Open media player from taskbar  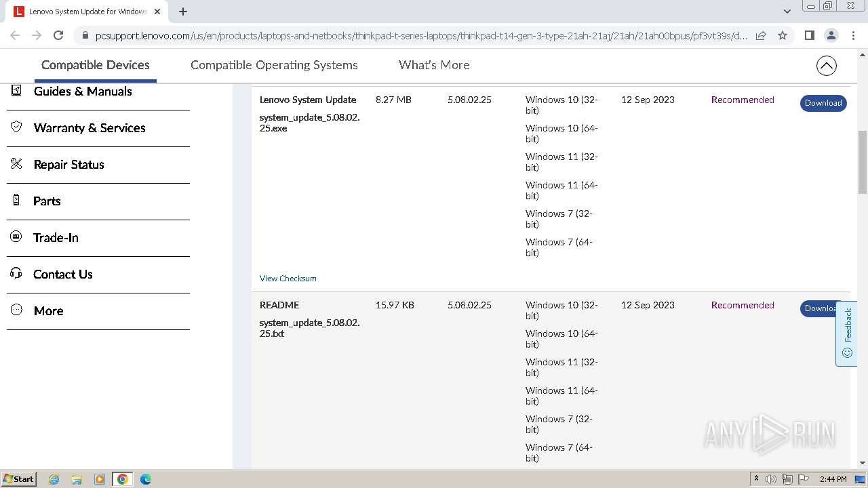point(100,479)
